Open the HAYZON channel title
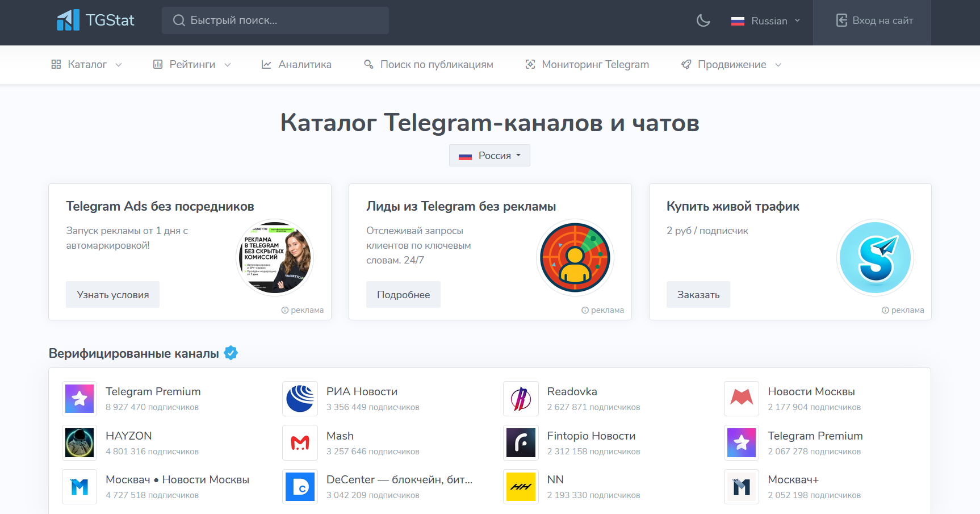 (128, 436)
